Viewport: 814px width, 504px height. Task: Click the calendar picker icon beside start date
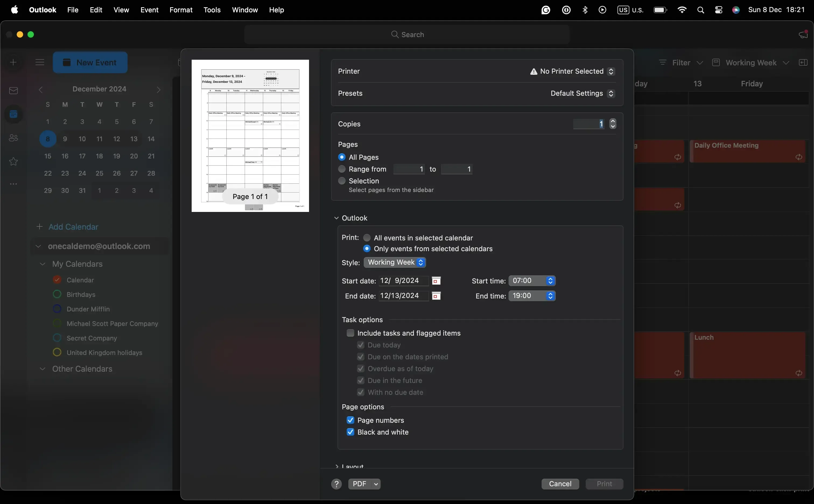pyautogui.click(x=436, y=281)
